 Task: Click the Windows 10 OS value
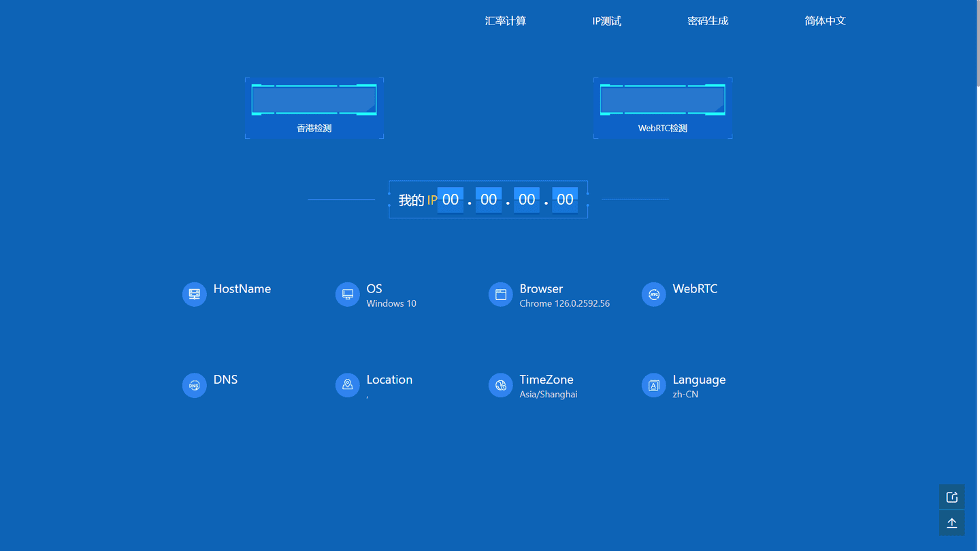click(391, 303)
